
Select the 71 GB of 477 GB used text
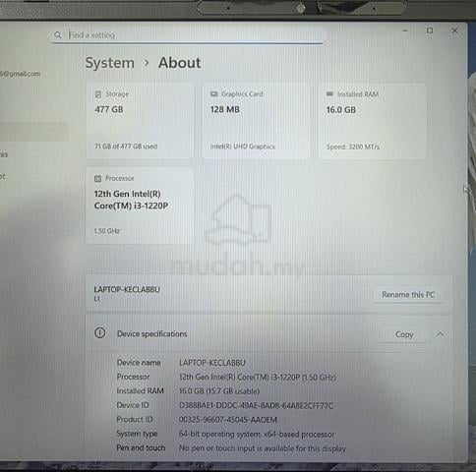(126, 147)
